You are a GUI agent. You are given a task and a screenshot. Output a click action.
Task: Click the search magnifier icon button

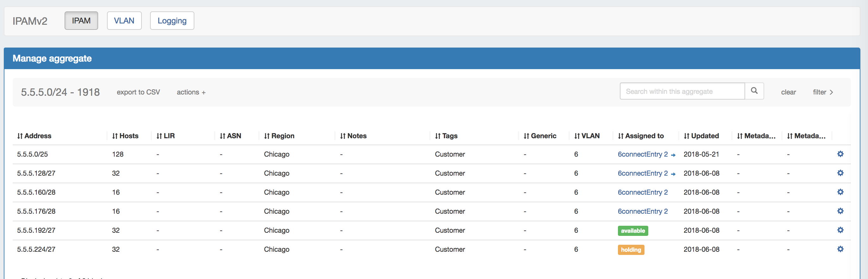pos(754,91)
